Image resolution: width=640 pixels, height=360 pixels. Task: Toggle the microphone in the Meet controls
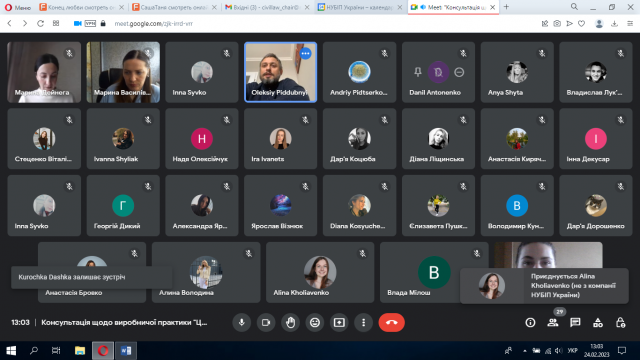[242, 322]
